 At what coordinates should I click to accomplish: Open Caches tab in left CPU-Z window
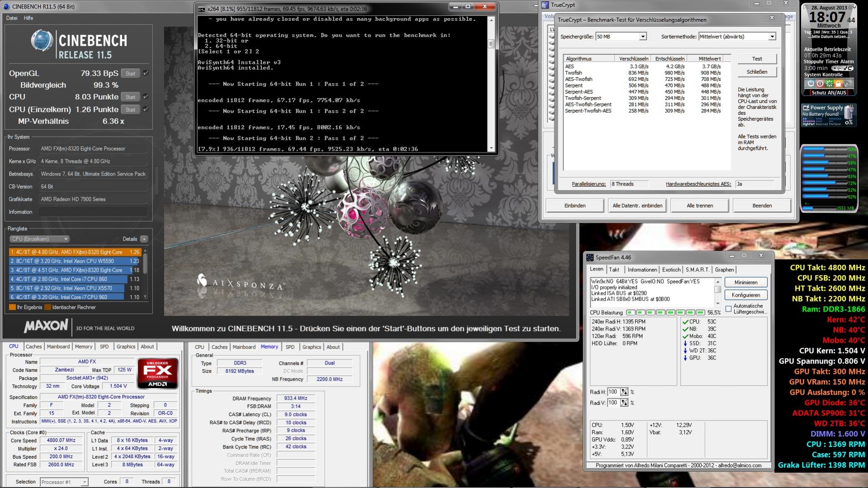pos(33,346)
